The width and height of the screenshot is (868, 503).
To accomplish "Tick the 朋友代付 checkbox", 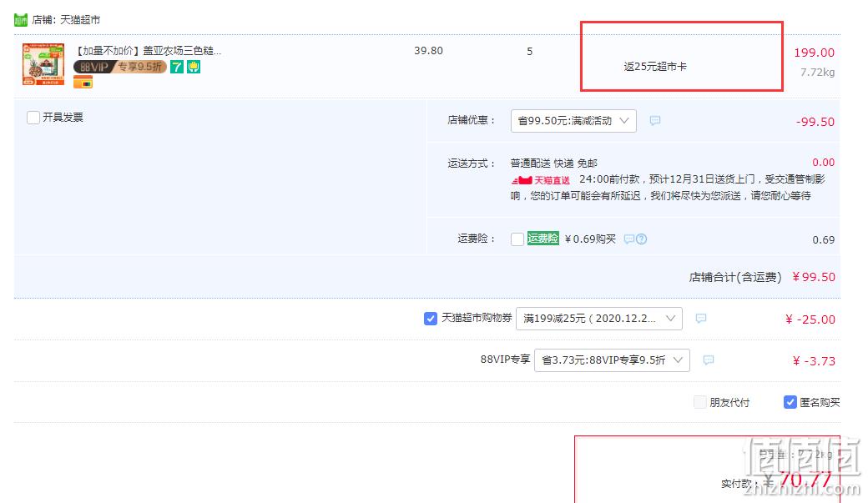I will coord(700,402).
